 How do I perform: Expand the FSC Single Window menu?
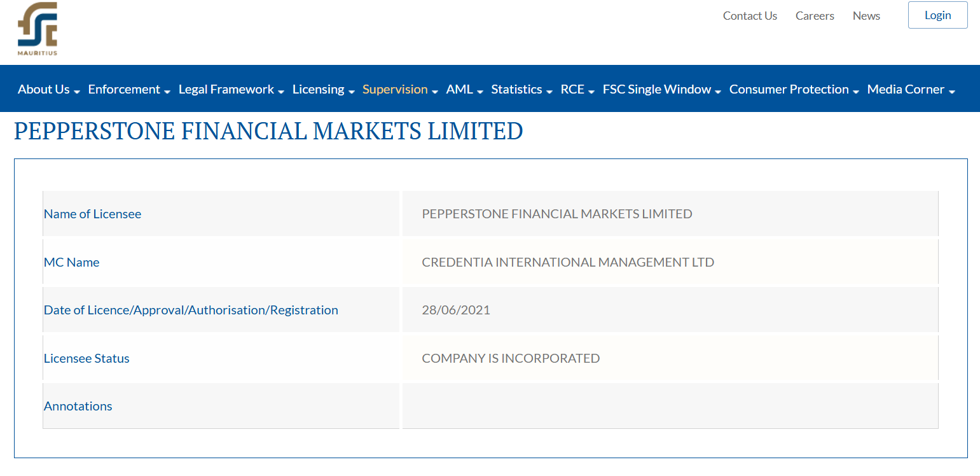[661, 90]
